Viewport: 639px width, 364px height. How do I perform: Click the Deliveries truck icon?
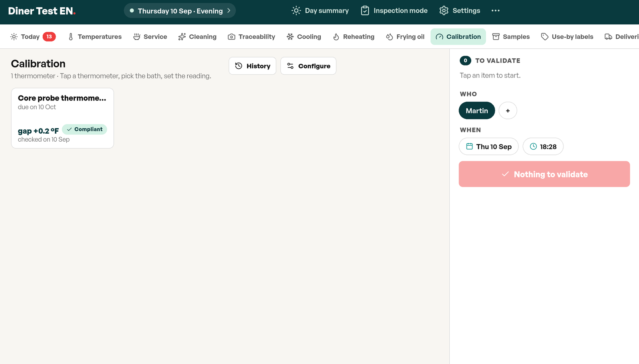click(x=608, y=37)
